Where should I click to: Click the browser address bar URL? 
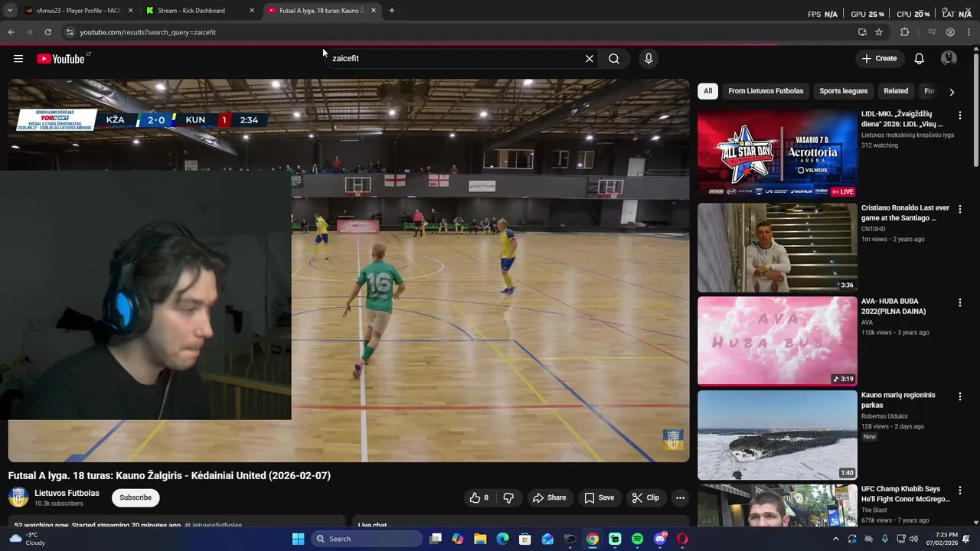148,32
